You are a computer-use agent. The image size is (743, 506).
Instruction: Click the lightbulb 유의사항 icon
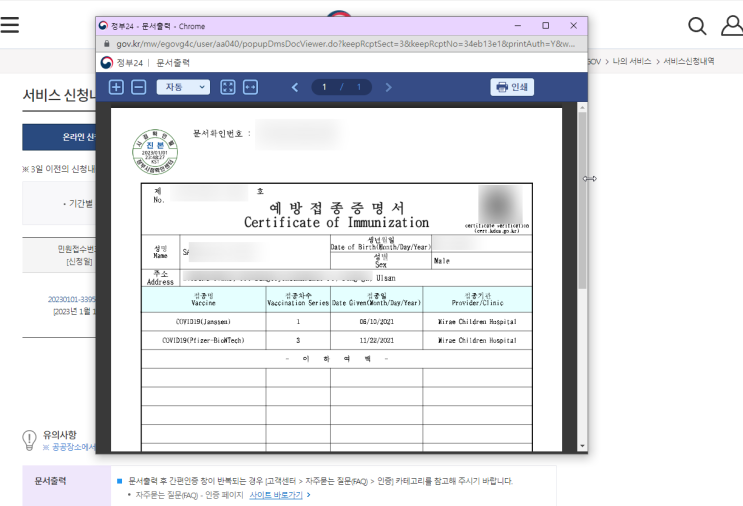point(29,440)
